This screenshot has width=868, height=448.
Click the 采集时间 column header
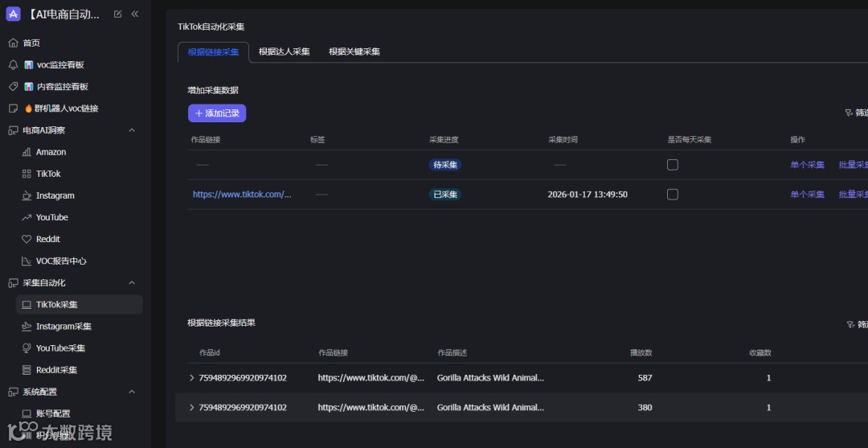click(x=563, y=140)
